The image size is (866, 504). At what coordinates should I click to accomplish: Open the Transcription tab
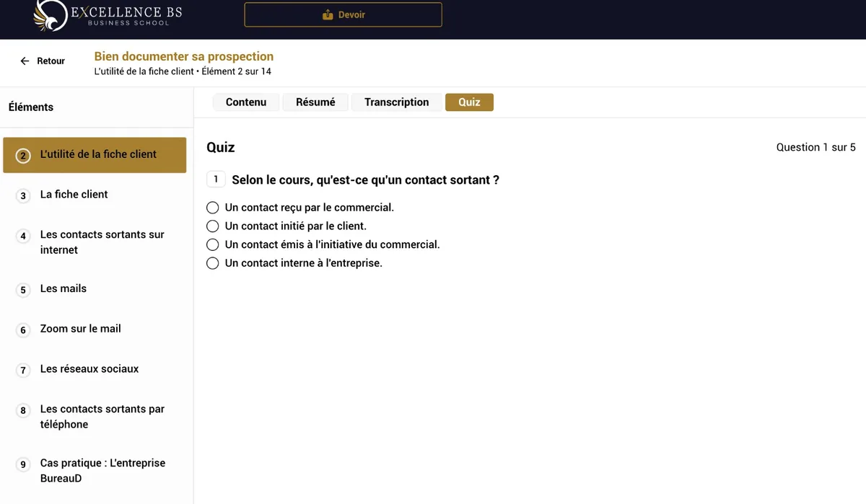(x=397, y=102)
